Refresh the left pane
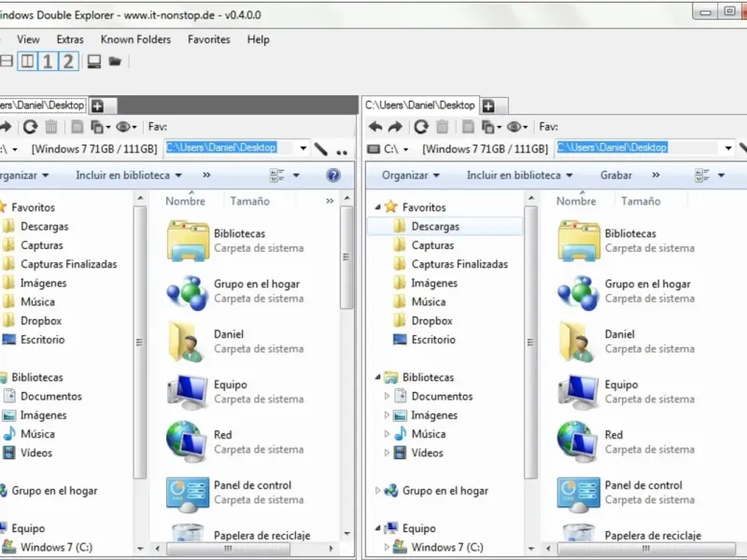 pyautogui.click(x=31, y=127)
